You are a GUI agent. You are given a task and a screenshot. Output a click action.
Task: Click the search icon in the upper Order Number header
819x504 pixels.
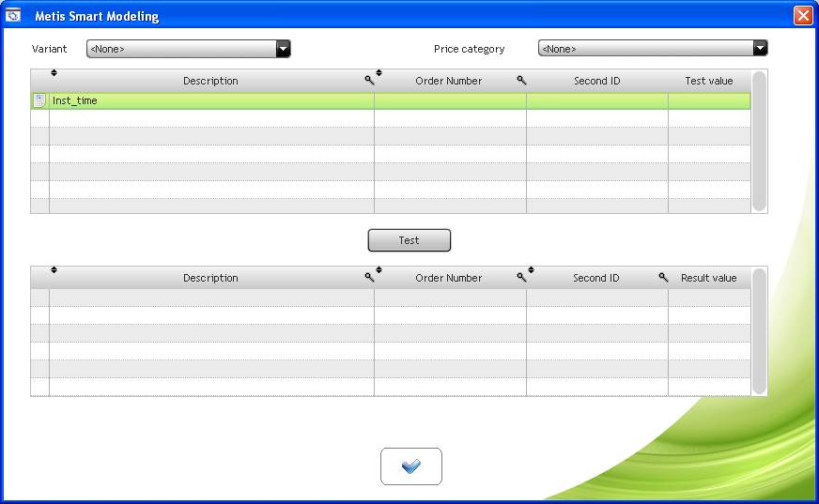tap(521, 81)
